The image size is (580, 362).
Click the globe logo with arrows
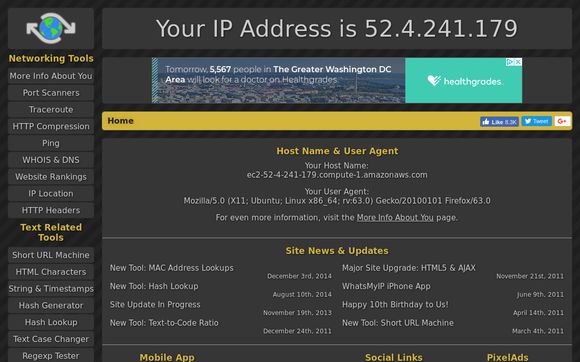[51, 28]
